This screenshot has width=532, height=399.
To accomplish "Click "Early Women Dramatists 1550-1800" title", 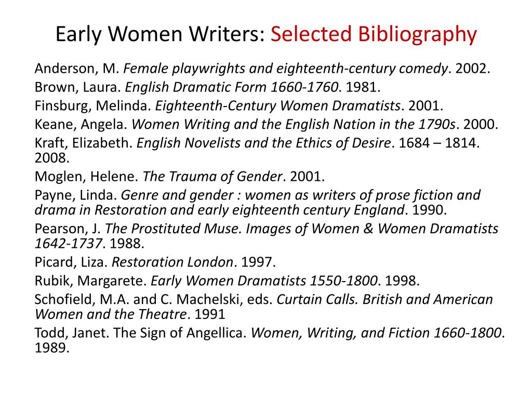I will (264, 281).
